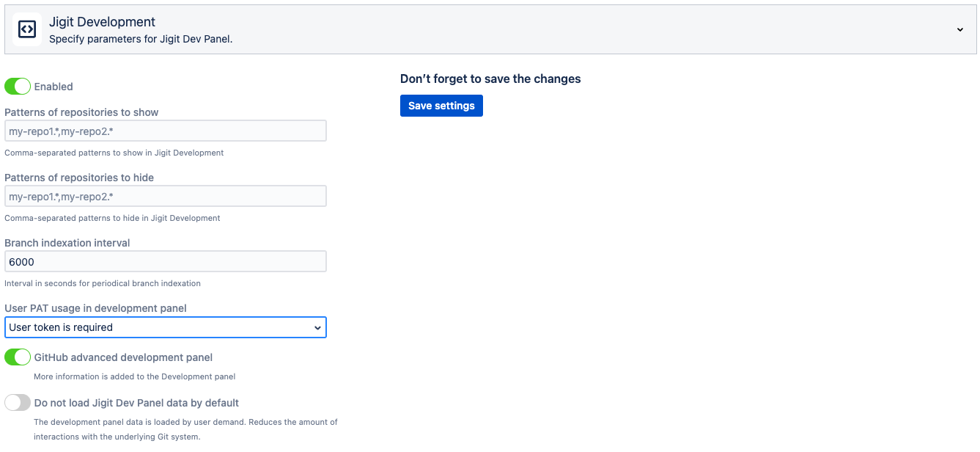This screenshot has width=980, height=452.
Task: Click the Branch indexation interval field containing 6000
Action: click(165, 262)
